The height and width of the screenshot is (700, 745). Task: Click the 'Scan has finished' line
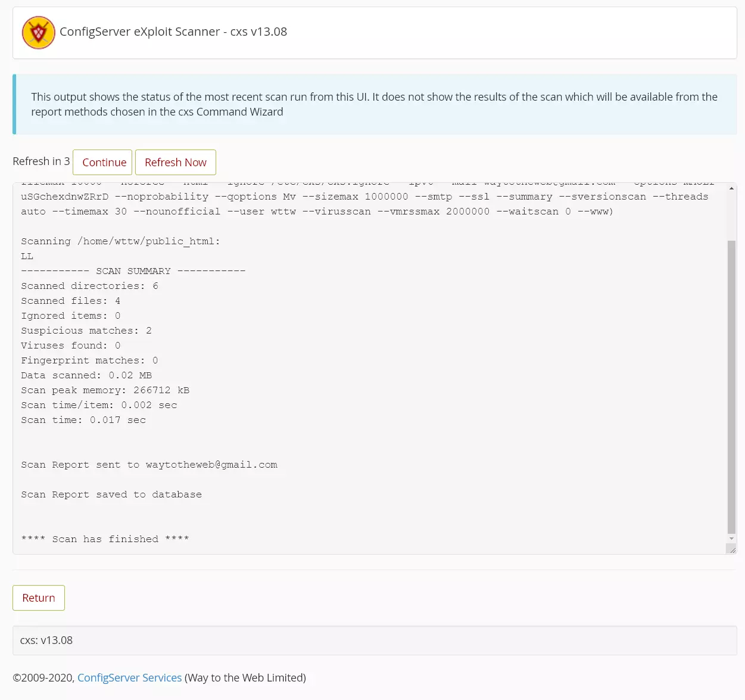click(105, 539)
